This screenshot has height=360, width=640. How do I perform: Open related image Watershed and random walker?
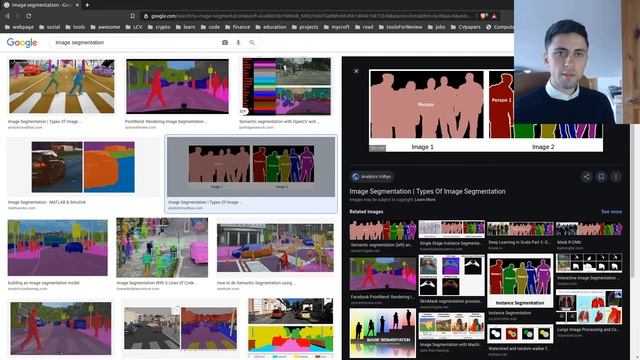[x=520, y=334]
